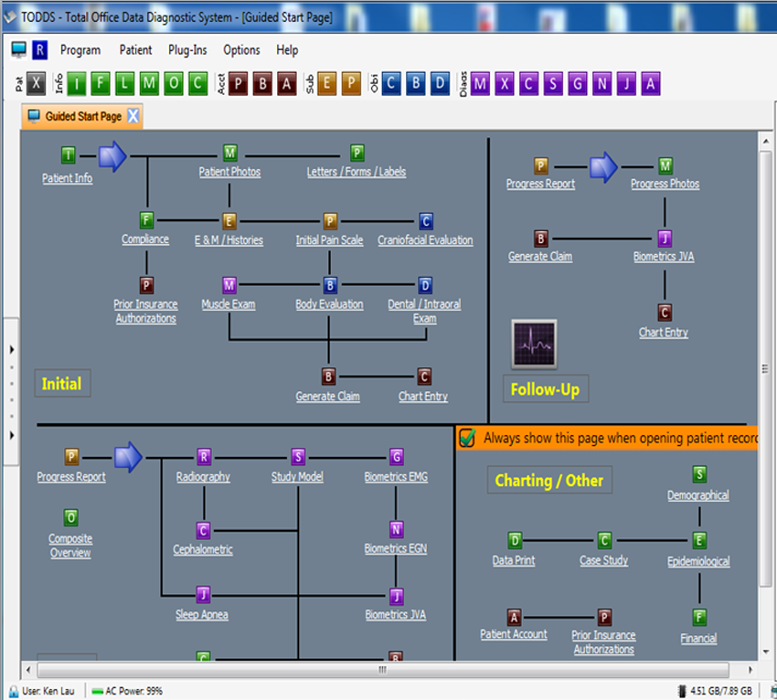
Task: Close the Guided Start Page tab
Action: click(133, 116)
